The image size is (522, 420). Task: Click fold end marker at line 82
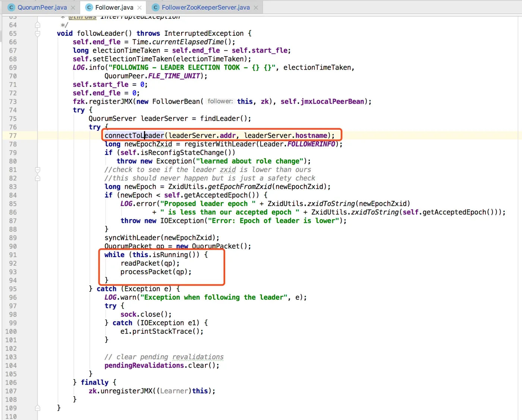[38, 179]
